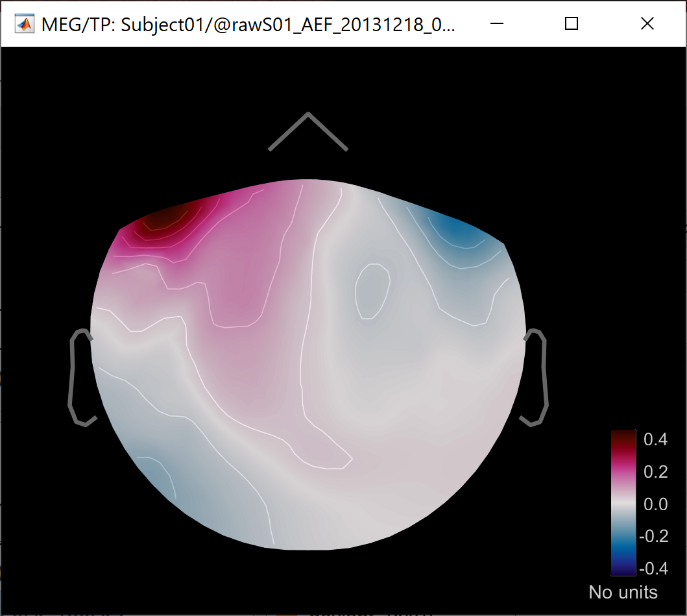Click inside the small oval contour right of center

tap(372, 291)
